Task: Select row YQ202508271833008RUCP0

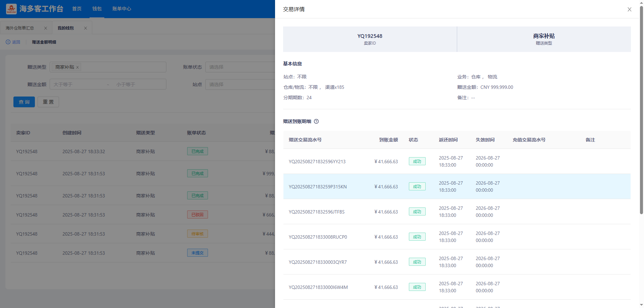Action: 457,237
